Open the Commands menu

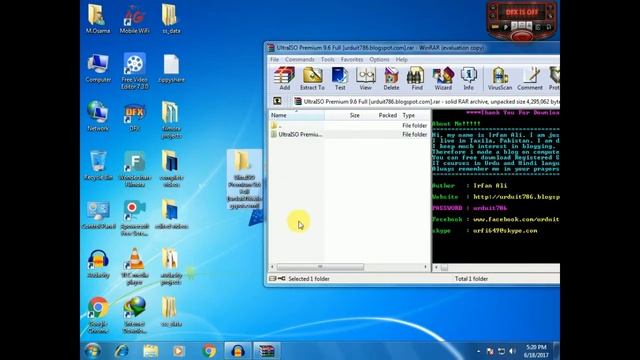tap(300, 60)
